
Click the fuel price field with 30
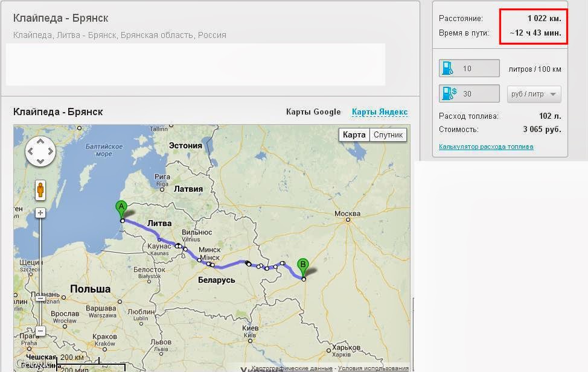(469, 93)
